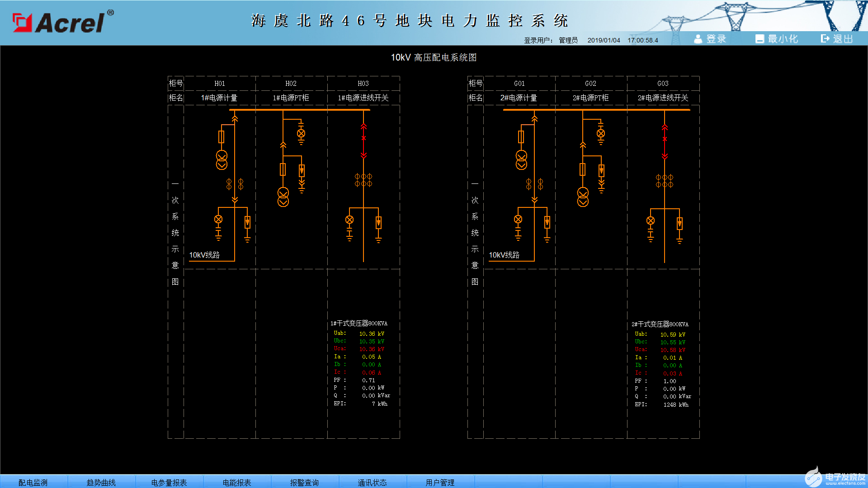The height and width of the screenshot is (488, 868).
Task: Open the 配电监测 tab
Action: coord(33,482)
